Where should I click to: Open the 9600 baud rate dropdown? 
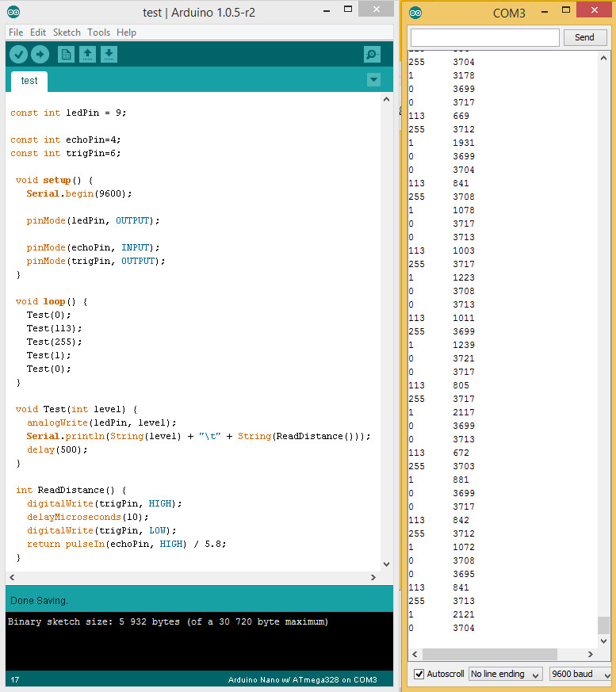[x=580, y=674]
